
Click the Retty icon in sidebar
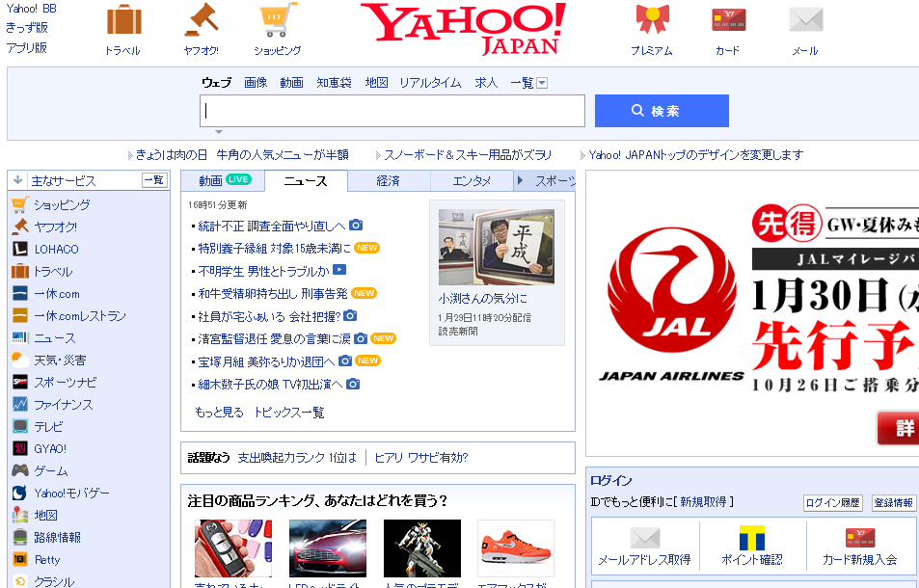click(x=20, y=559)
